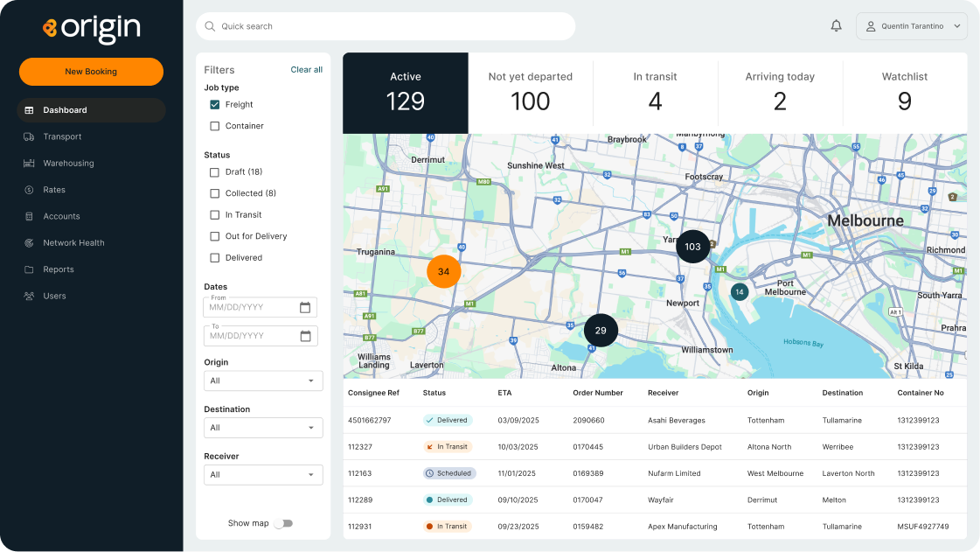Image resolution: width=980 pixels, height=552 pixels.
Task: Click the Accounts calculator icon
Action: click(29, 216)
